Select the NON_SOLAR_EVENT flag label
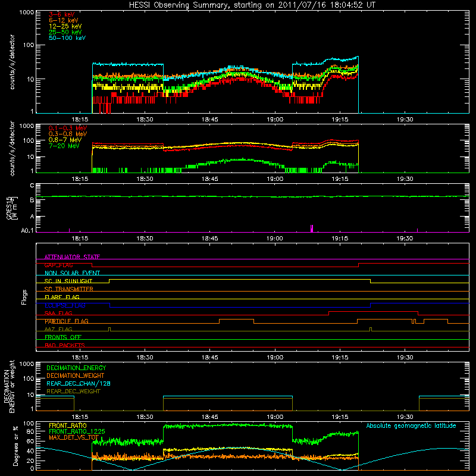 coord(72,273)
